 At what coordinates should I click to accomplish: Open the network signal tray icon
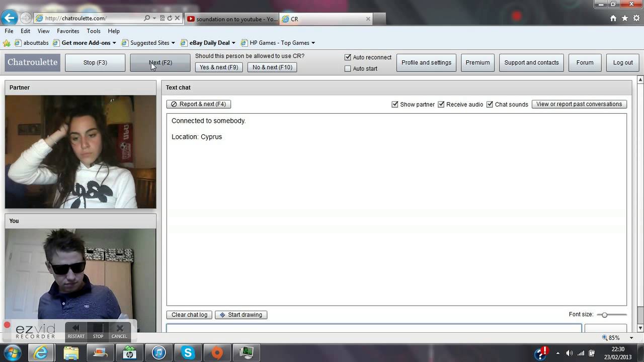(581, 353)
